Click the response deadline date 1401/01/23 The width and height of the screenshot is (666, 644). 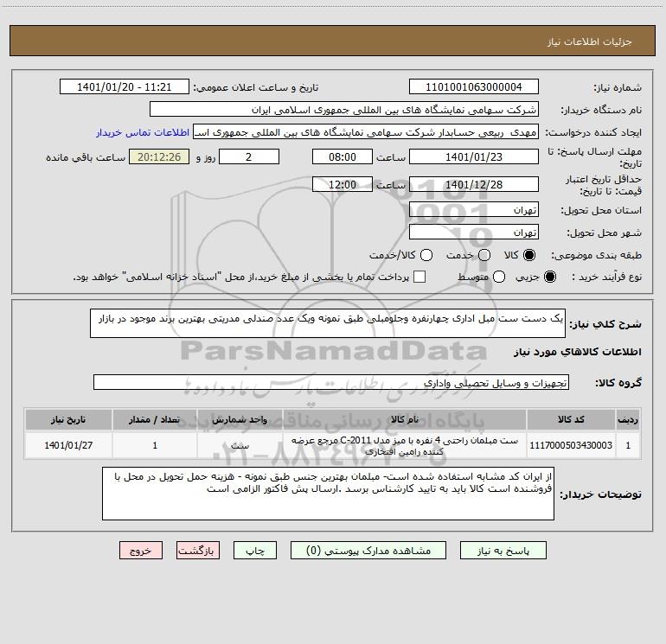pyautogui.click(x=474, y=156)
